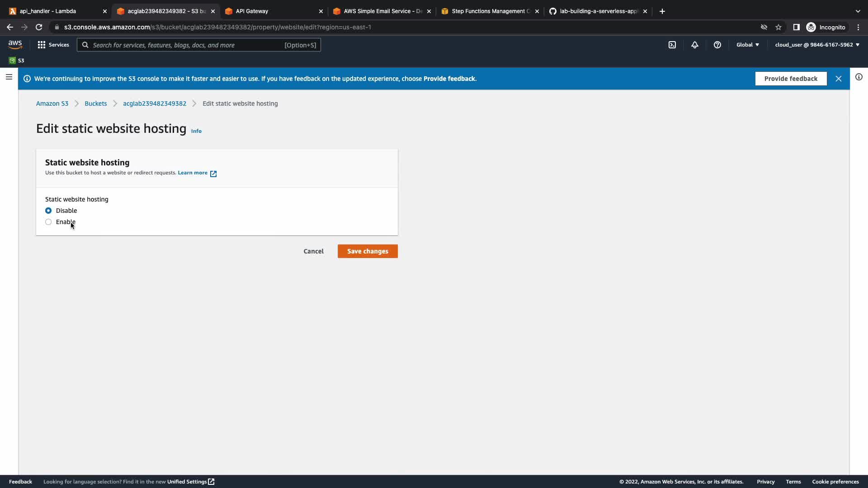
Task: Expand the Global region dropdown
Action: pos(748,45)
